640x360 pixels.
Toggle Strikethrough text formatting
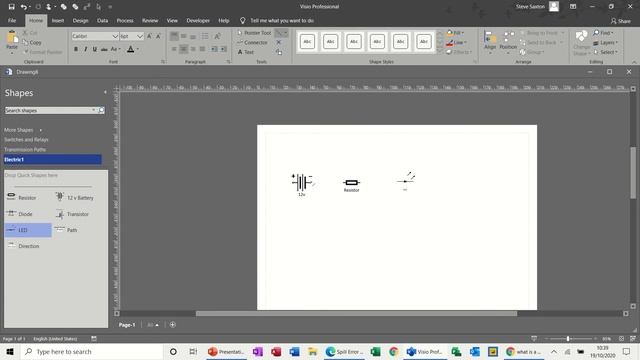click(x=104, y=49)
